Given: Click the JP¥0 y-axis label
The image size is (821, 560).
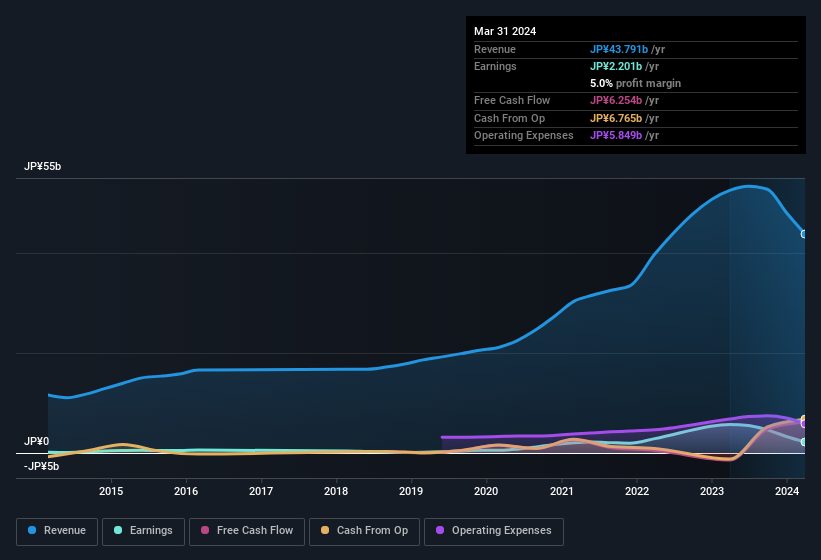Looking at the screenshot, I should click(x=36, y=441).
